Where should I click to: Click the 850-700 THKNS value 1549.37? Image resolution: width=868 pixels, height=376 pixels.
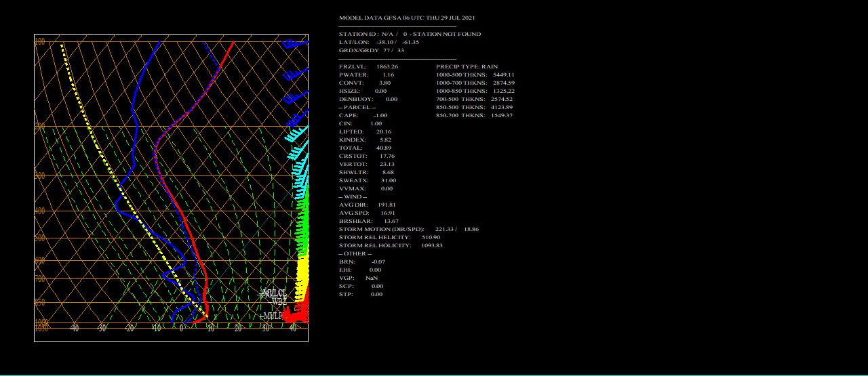pos(502,115)
